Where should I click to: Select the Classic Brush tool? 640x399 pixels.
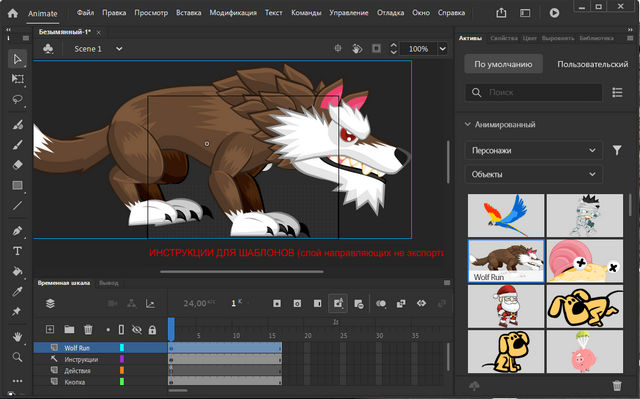(x=17, y=144)
